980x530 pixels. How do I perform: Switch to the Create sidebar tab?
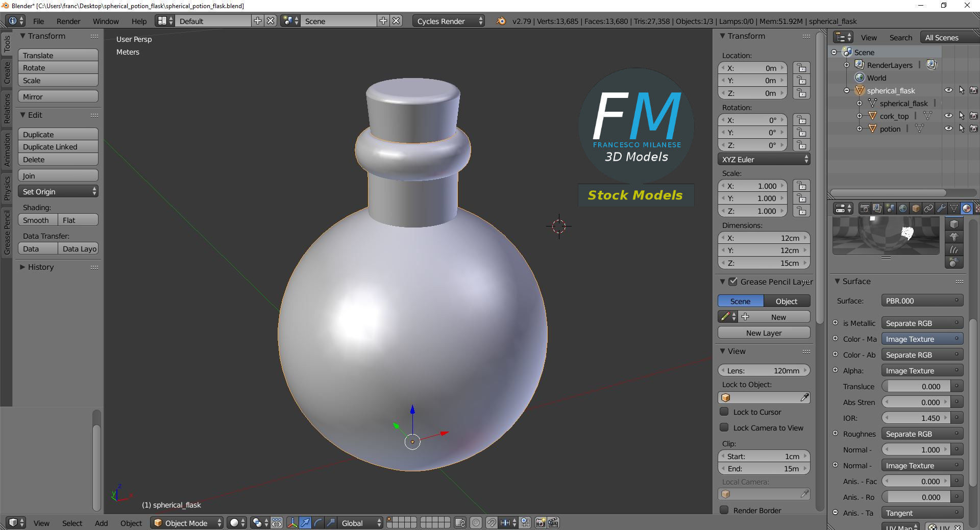[x=7, y=72]
